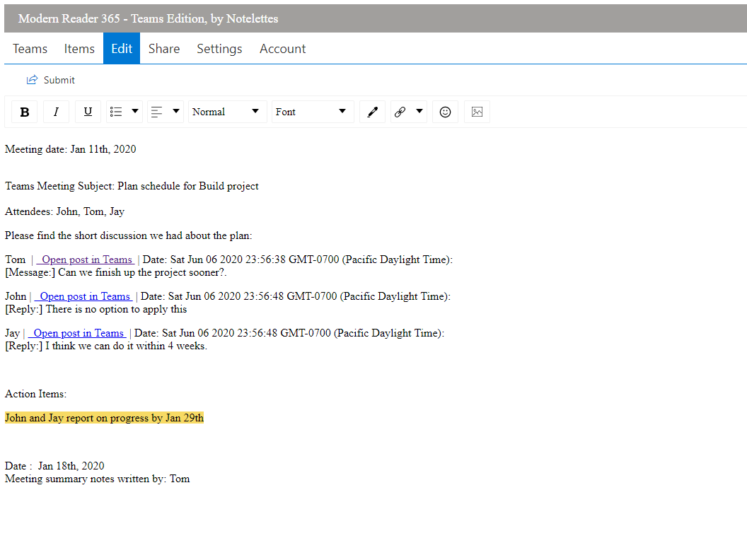Viewport: 747px width, 560px height.
Task: Select the highlighter pen tool
Action: point(373,112)
